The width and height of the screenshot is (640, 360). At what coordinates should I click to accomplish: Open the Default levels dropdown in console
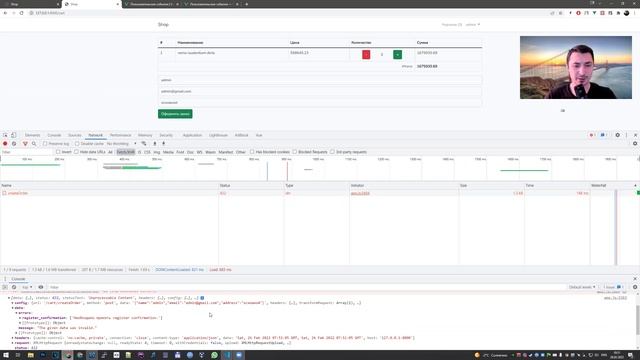[582, 287]
